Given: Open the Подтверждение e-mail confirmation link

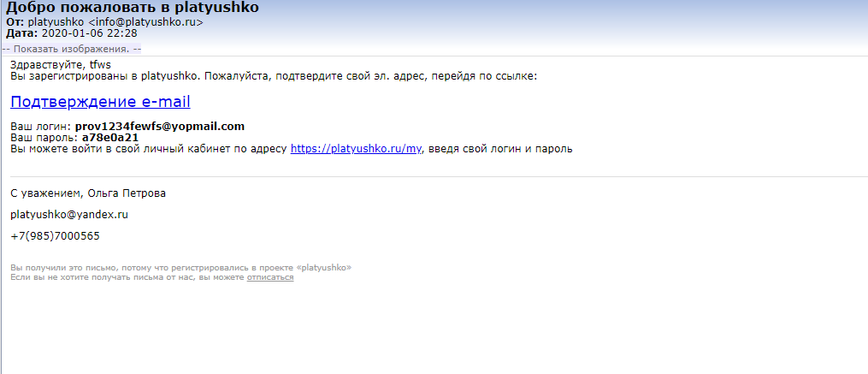Looking at the screenshot, I should click(100, 102).
